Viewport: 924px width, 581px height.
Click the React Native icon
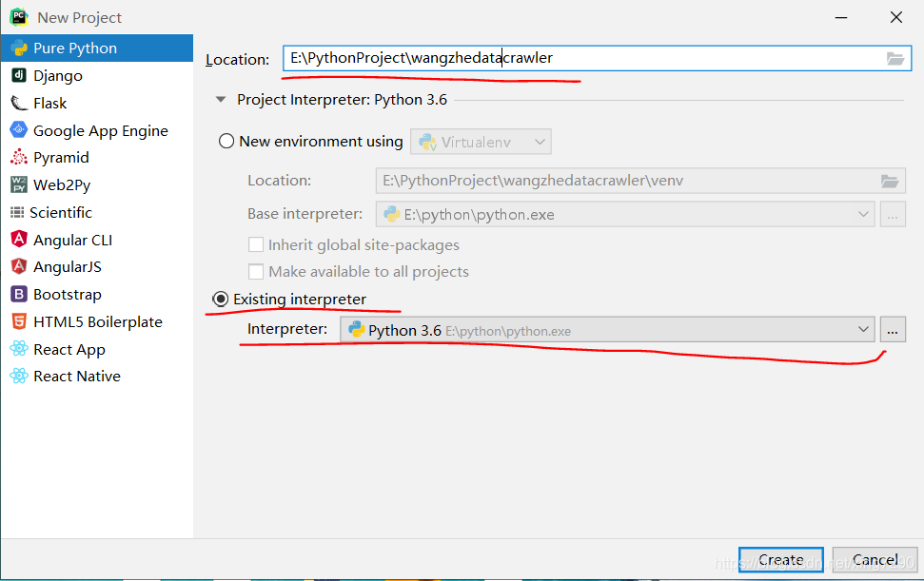pos(19,376)
